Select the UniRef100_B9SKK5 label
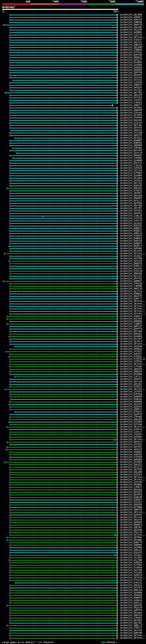Image resolution: width=146 pixels, height=644 pixels. click(131, 75)
